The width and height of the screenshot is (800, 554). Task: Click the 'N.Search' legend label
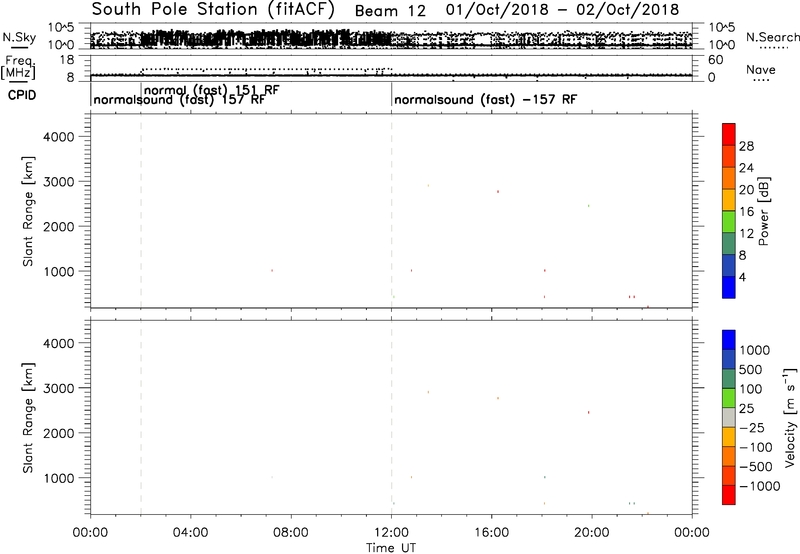(x=772, y=37)
